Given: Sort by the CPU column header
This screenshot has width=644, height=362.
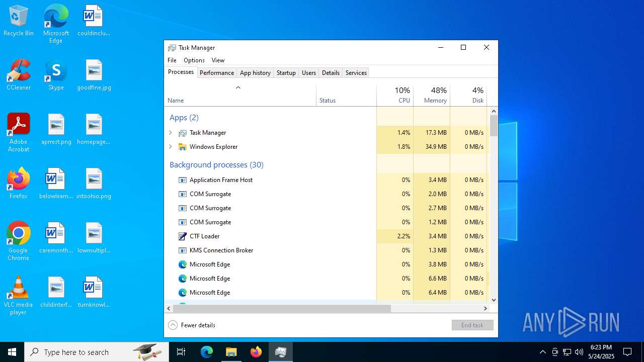Looking at the screenshot, I should point(395,96).
